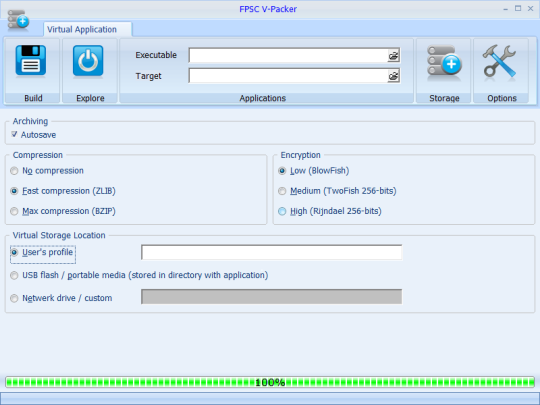This screenshot has height=405, width=540.
Task: Click the Storage label
Action: click(444, 98)
